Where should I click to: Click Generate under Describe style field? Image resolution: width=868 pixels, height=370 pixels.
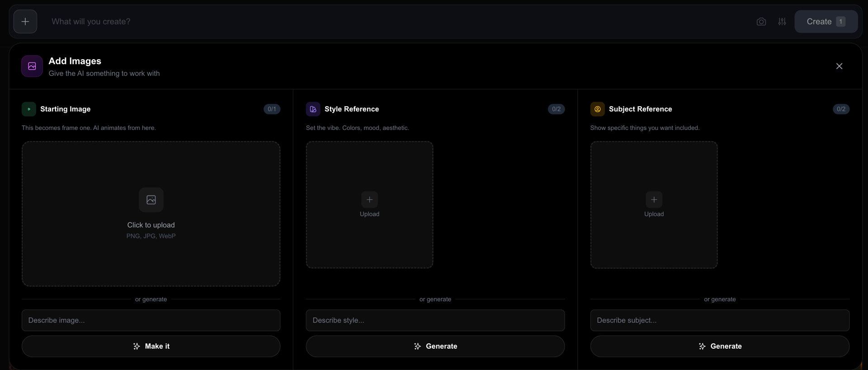coord(435,346)
